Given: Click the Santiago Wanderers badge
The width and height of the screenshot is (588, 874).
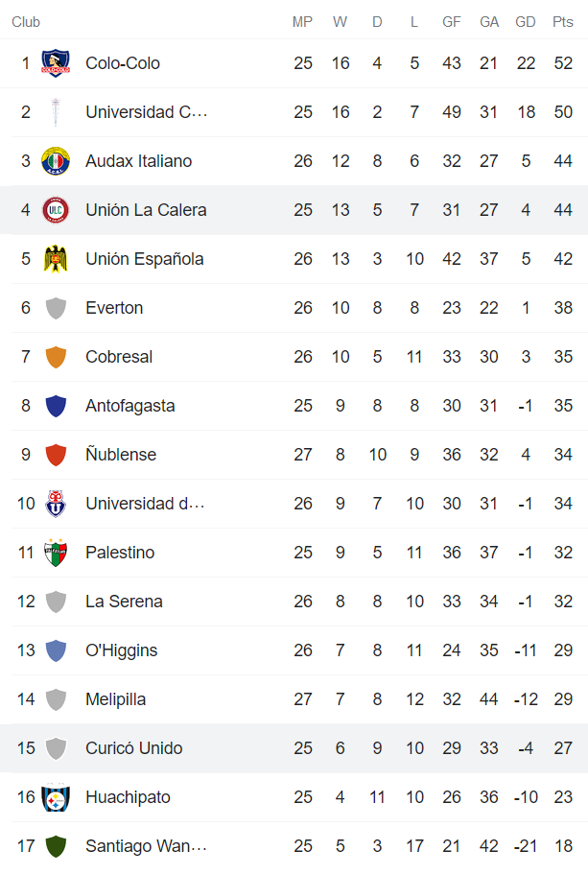Looking at the screenshot, I should tap(56, 845).
